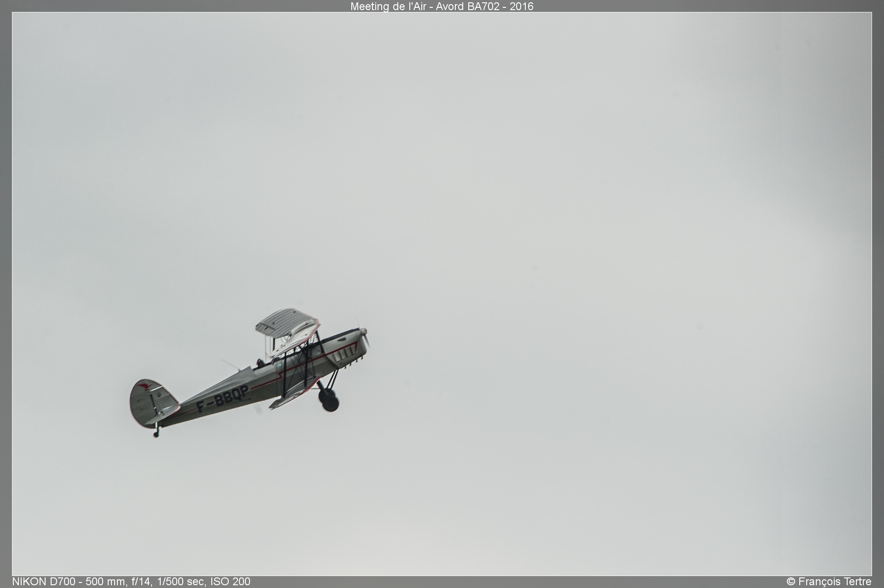Click the biplane in the photo

249,373
